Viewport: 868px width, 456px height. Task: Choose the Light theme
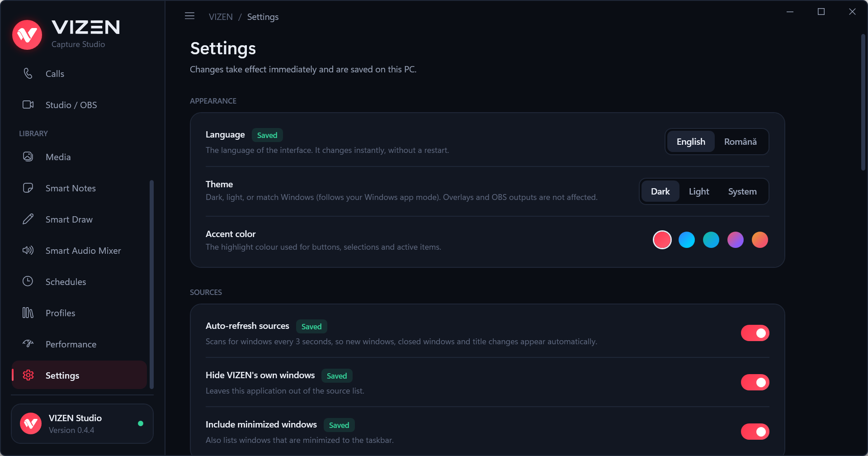point(699,191)
